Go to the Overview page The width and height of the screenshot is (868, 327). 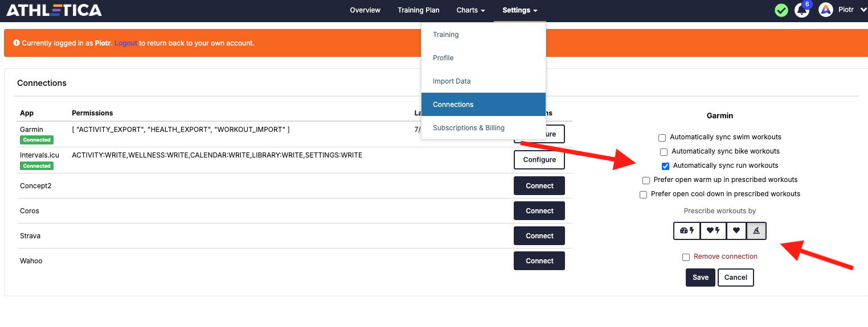click(365, 10)
